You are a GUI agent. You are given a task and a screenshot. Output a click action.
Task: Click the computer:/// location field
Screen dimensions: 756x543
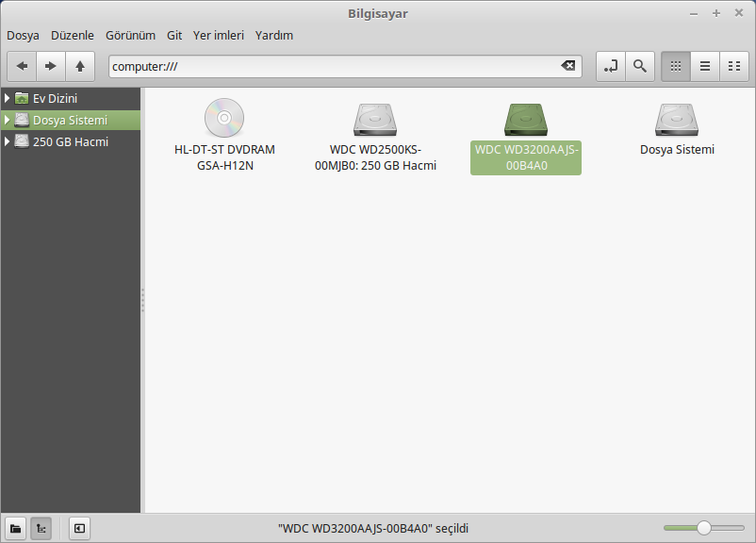coord(345,66)
